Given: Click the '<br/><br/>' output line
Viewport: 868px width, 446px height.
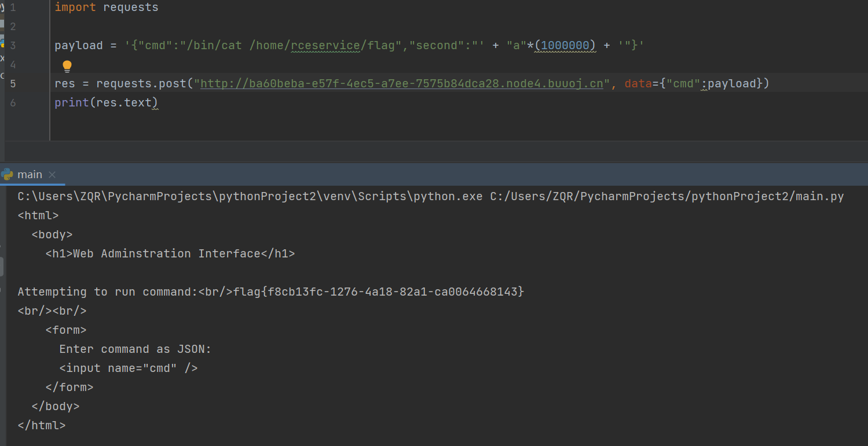Looking at the screenshot, I should pyautogui.click(x=52, y=311).
